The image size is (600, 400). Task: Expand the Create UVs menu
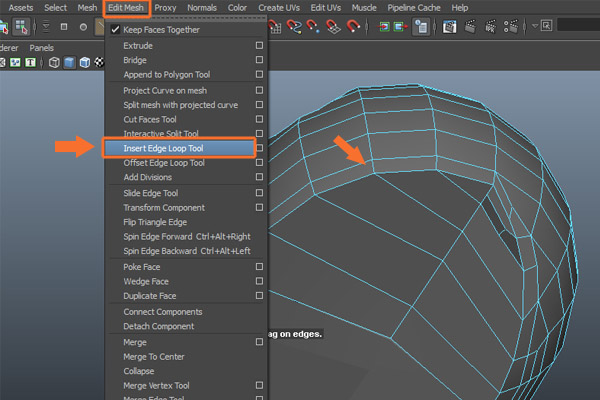pos(281,7)
